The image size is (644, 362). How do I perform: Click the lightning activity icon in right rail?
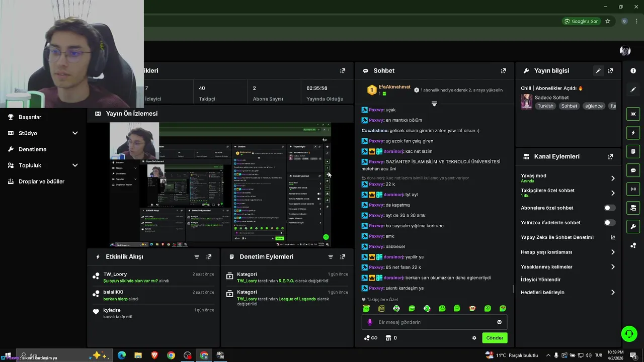[633, 133]
